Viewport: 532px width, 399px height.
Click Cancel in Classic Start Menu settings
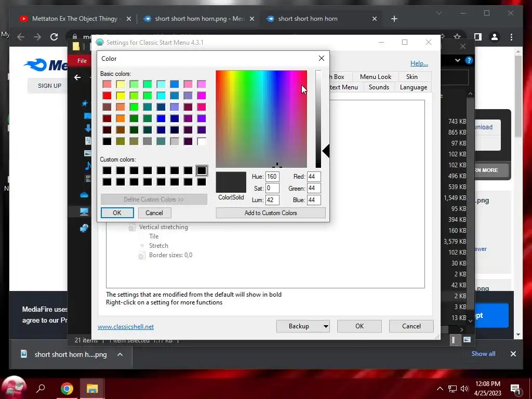(x=411, y=326)
